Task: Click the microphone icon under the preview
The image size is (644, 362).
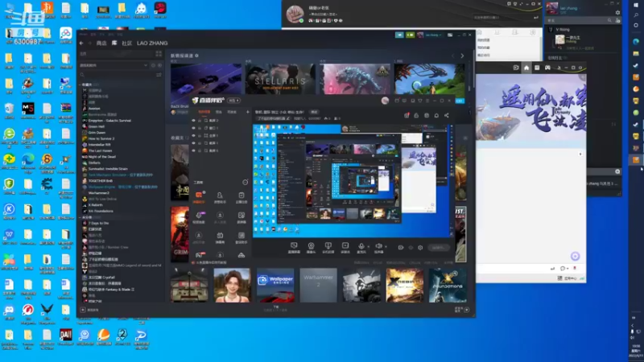Action: pyautogui.click(x=361, y=248)
